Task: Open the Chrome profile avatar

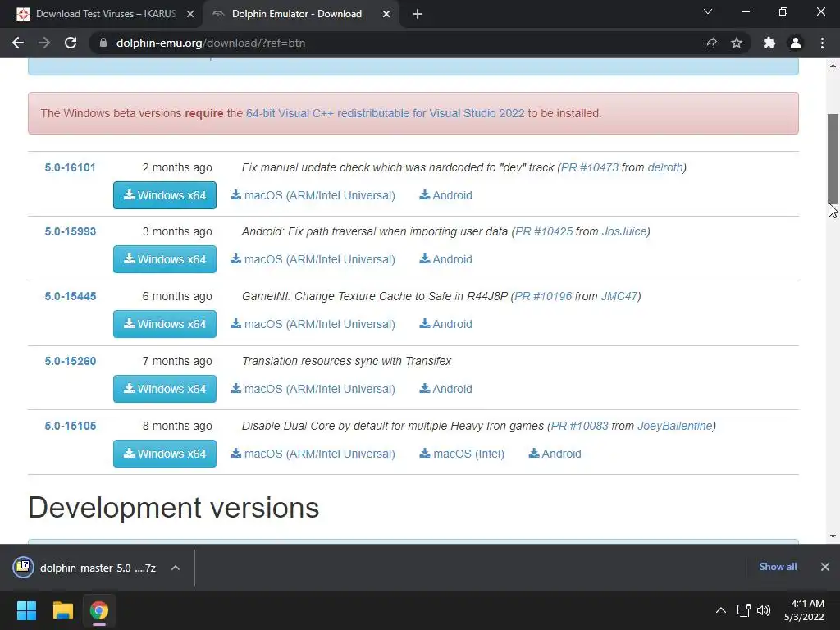Action: click(796, 43)
